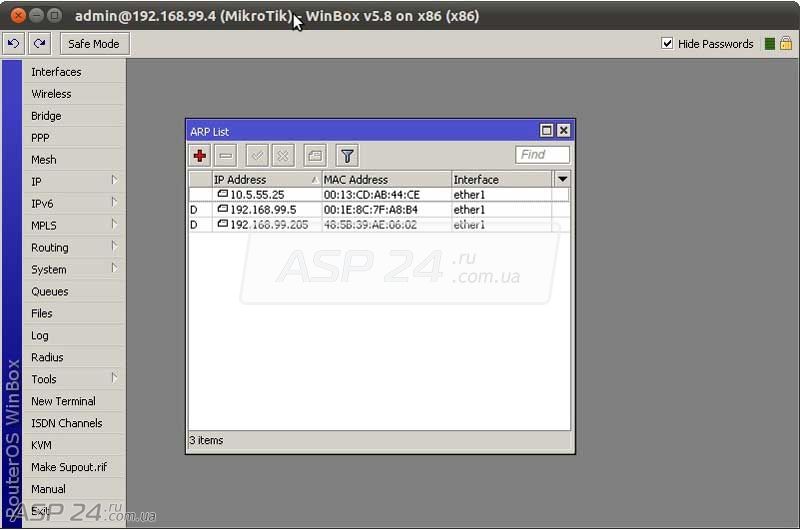This screenshot has width=800, height=530.
Task: Toggle Safe Mode on
Action: (93, 44)
